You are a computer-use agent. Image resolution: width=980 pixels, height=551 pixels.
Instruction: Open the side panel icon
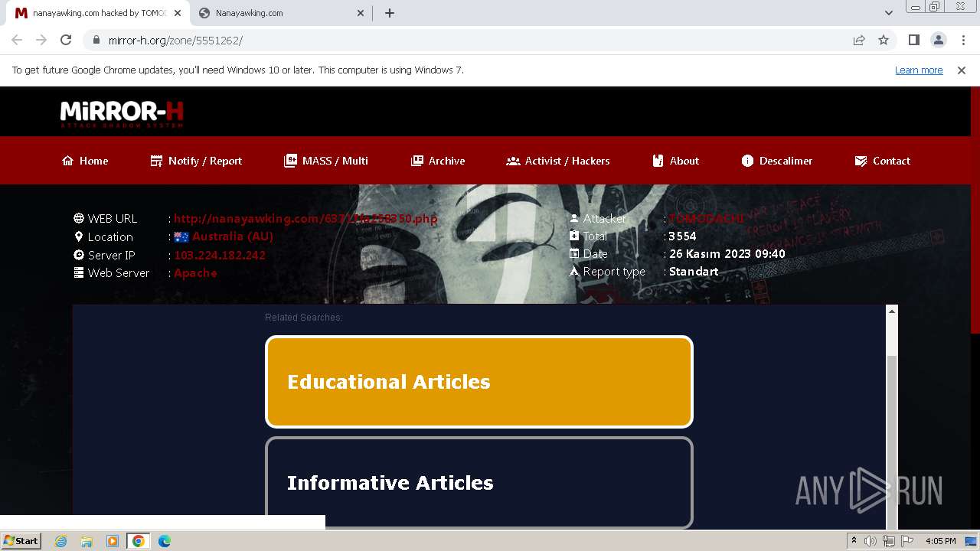click(913, 40)
